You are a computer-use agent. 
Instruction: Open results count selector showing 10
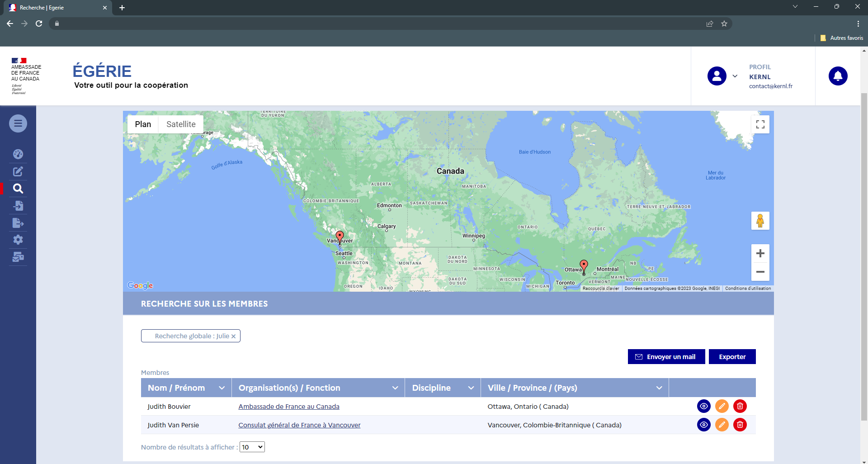252,447
